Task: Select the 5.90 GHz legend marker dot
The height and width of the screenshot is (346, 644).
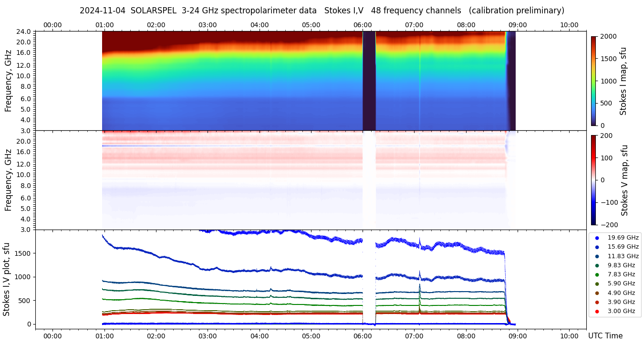Action: (x=597, y=284)
